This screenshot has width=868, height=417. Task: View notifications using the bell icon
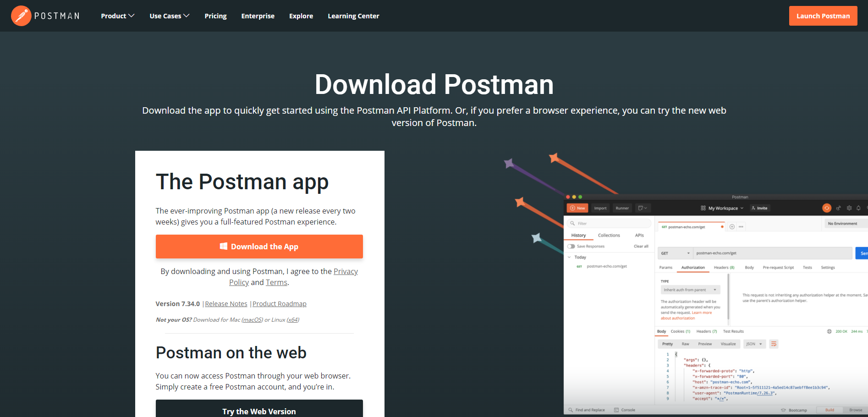pyautogui.click(x=858, y=208)
